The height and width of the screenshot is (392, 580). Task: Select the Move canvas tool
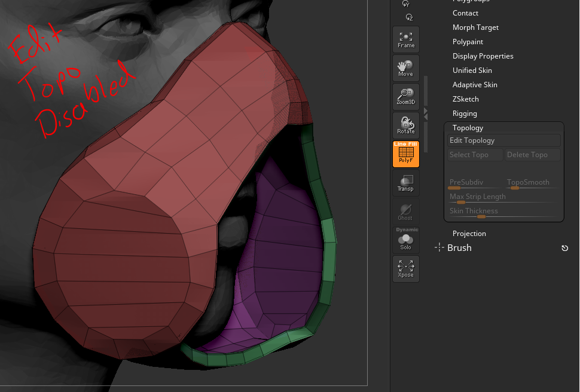click(x=406, y=68)
